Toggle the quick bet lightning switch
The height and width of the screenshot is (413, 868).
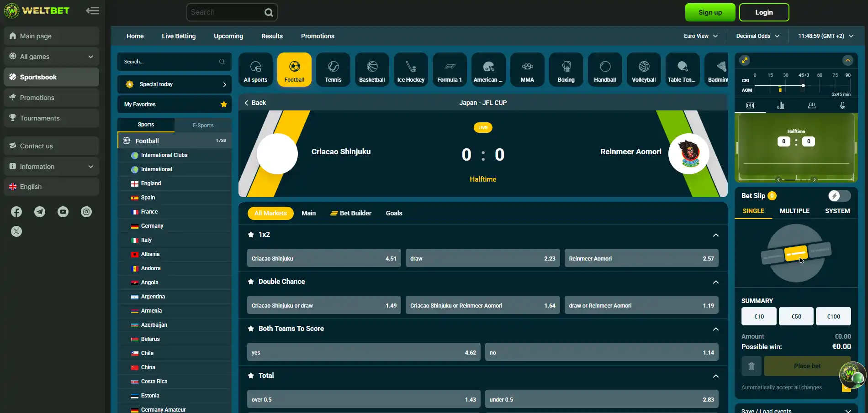[x=839, y=196]
